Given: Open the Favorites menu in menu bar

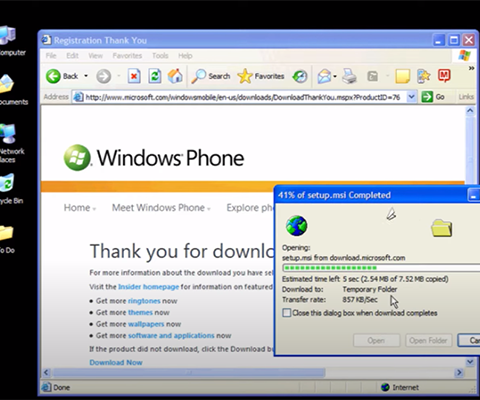Looking at the screenshot, I should [x=127, y=56].
